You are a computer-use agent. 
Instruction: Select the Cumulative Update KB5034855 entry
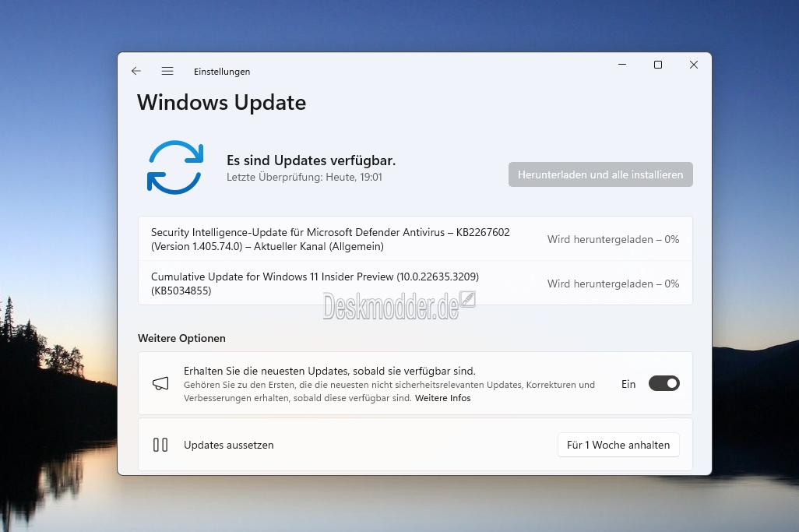pyautogui.click(x=415, y=284)
